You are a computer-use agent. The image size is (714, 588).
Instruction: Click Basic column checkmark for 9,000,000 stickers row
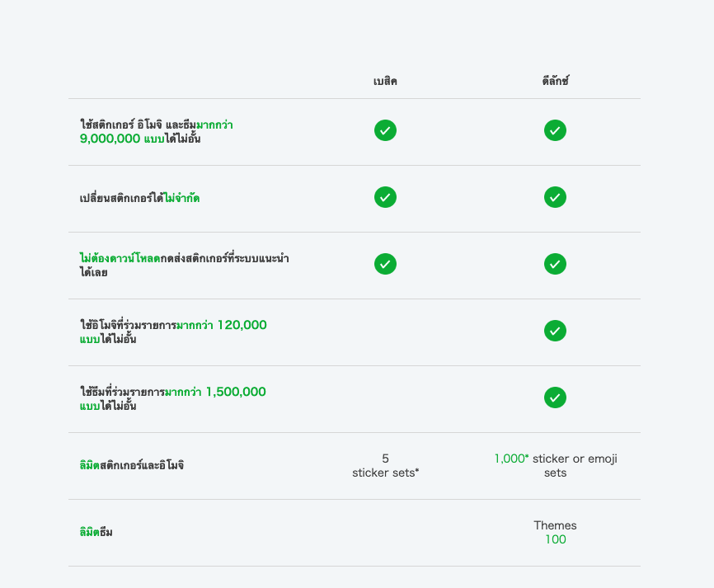click(x=385, y=130)
